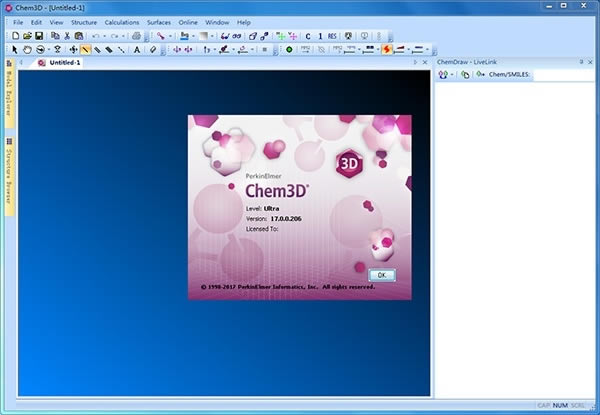Toggle the atom symbols C button
Screen dimensions: 600x415
pos(307,35)
